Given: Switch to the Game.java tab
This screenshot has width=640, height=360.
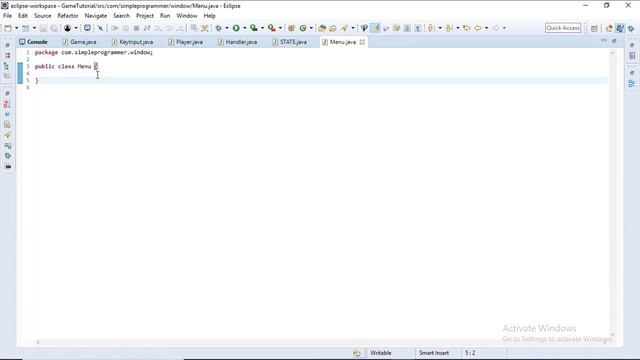Looking at the screenshot, I should [x=80, y=42].
